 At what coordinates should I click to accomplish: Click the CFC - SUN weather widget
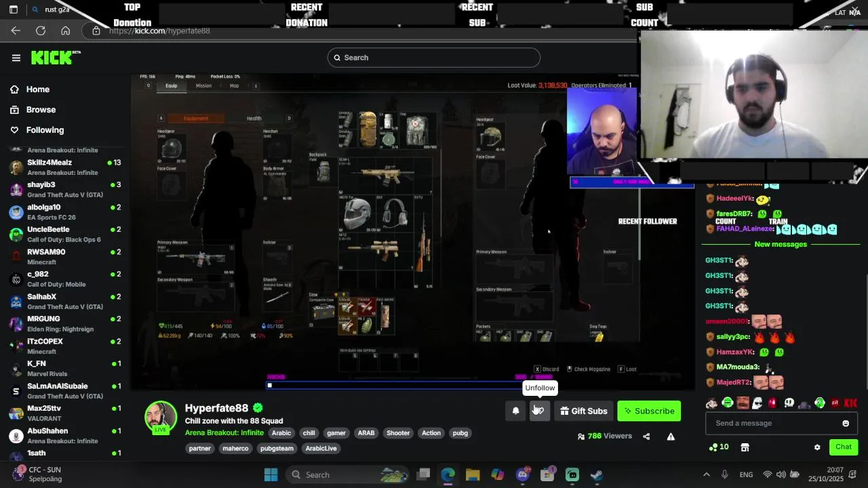pyautogui.click(x=37, y=474)
